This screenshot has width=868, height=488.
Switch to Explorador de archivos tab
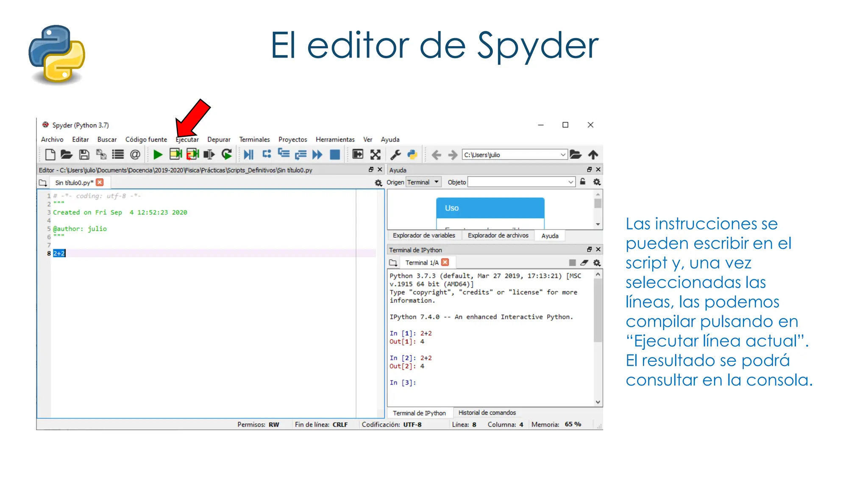pyautogui.click(x=498, y=236)
